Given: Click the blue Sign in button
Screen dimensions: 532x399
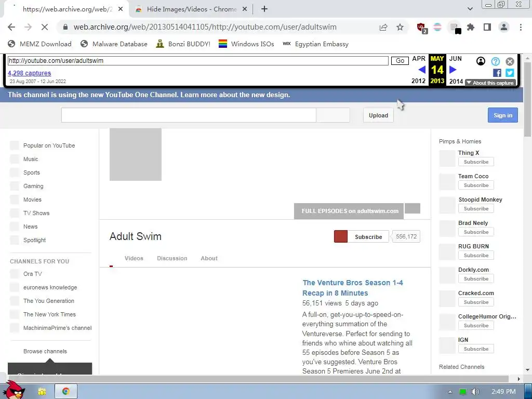Looking at the screenshot, I should (x=503, y=115).
